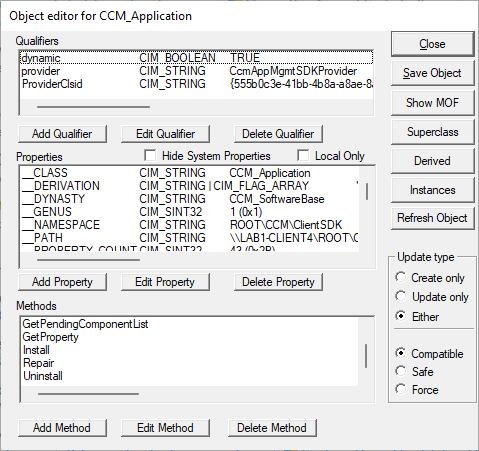479x451 pixels.
Task: Click Properties list horizontal scrollbar
Action: pyautogui.click(x=88, y=260)
